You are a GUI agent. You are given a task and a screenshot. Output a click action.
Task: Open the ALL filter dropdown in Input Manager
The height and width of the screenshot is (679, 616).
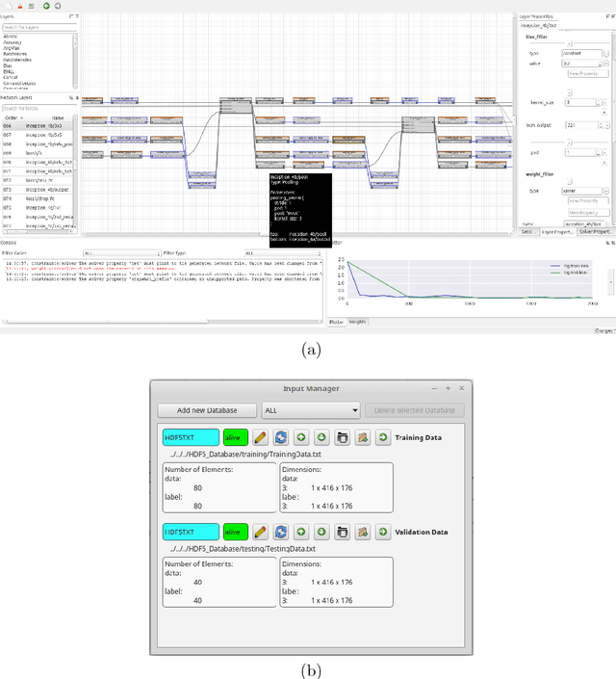pyautogui.click(x=310, y=410)
